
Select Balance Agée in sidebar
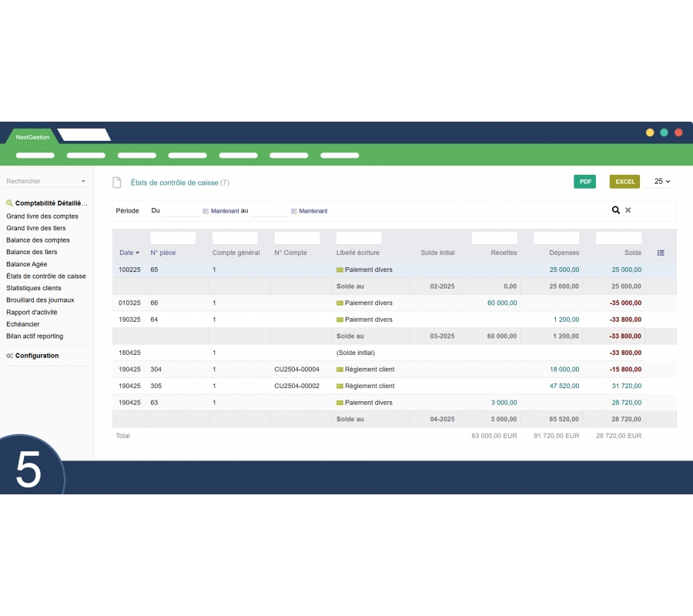pos(27,264)
